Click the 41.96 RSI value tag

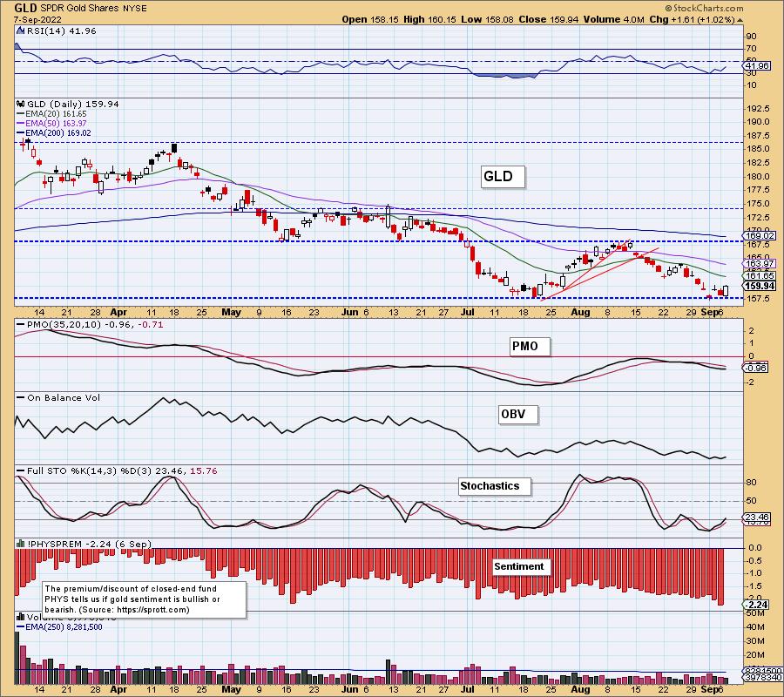coord(757,66)
